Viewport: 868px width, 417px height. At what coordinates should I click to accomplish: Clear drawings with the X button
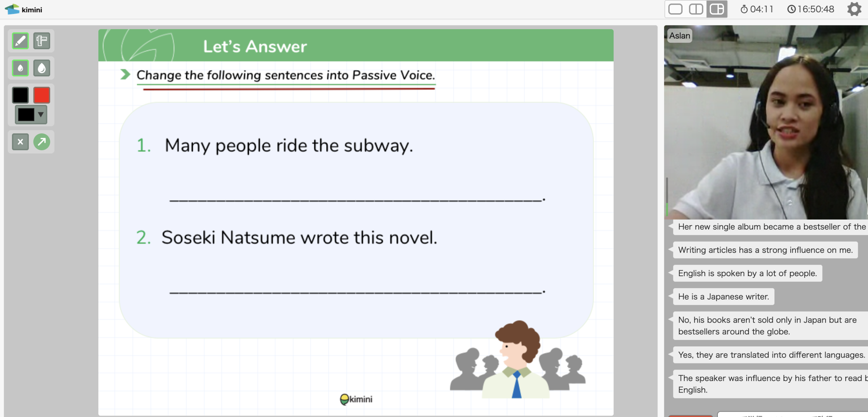[20, 142]
